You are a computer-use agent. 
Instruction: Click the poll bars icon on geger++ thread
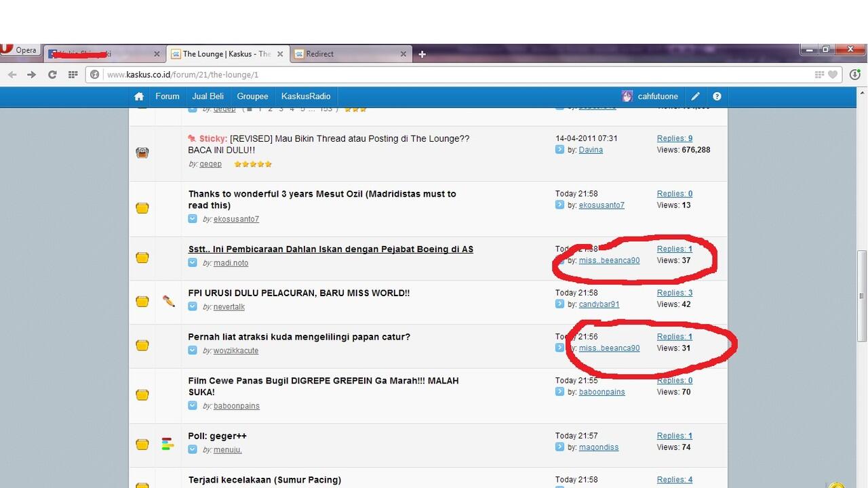click(167, 445)
